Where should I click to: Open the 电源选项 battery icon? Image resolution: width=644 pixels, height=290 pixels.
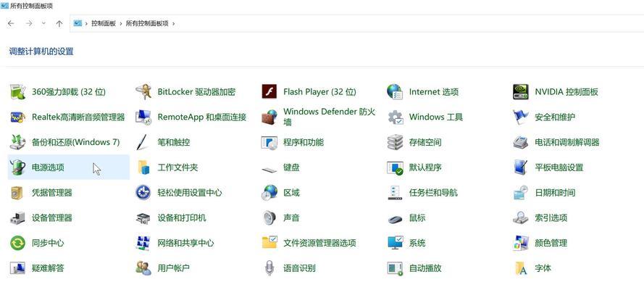coord(17,167)
